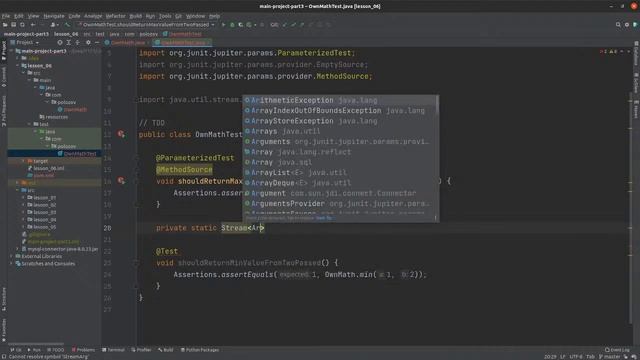Expand the lesson_03 folder
This screenshot has height=360, width=640.
(23, 212)
